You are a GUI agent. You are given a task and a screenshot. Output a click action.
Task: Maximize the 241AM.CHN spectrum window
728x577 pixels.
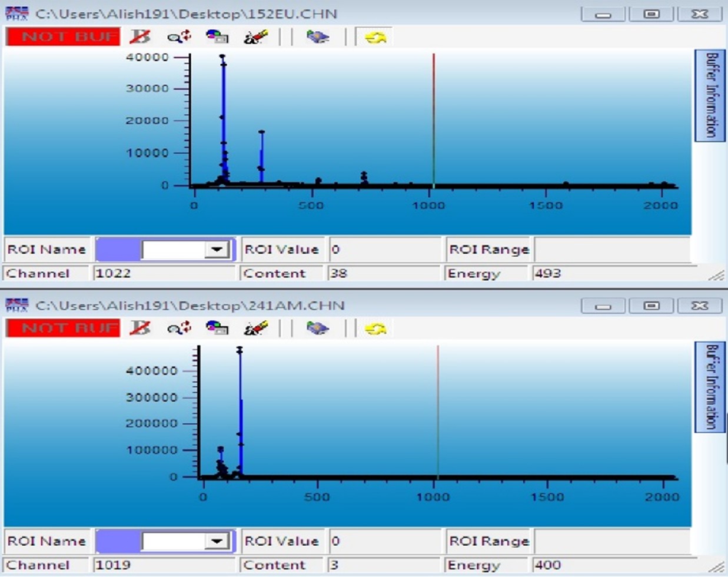(x=651, y=306)
